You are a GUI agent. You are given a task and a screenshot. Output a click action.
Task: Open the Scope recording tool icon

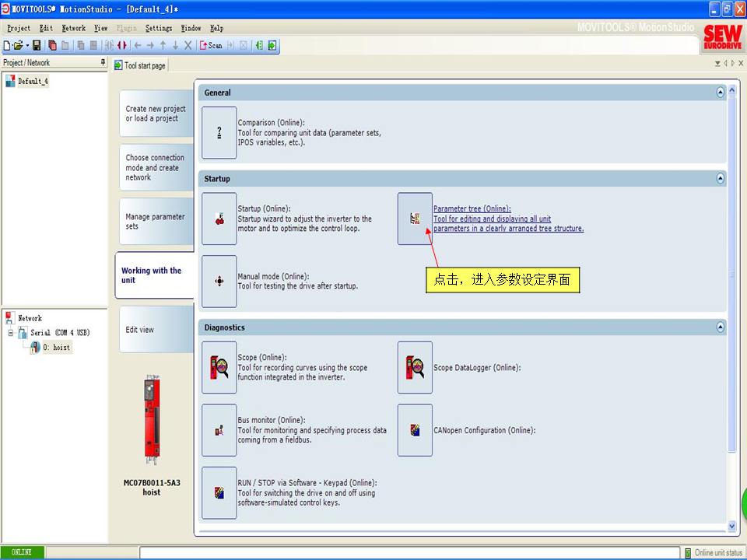coord(219,367)
